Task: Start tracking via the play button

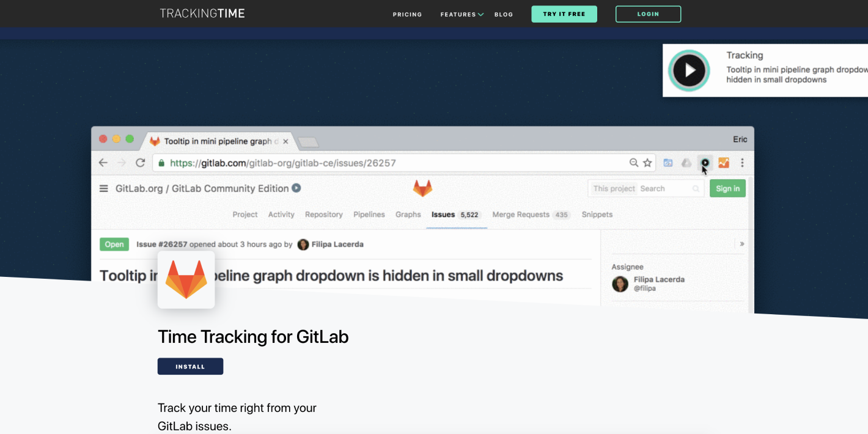Action: pyautogui.click(x=689, y=70)
